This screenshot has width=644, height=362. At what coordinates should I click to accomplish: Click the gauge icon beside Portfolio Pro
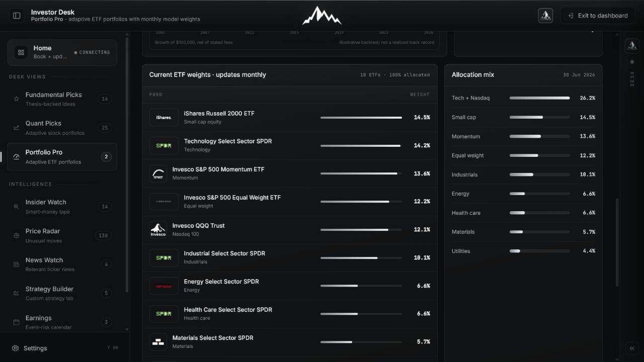point(16,157)
